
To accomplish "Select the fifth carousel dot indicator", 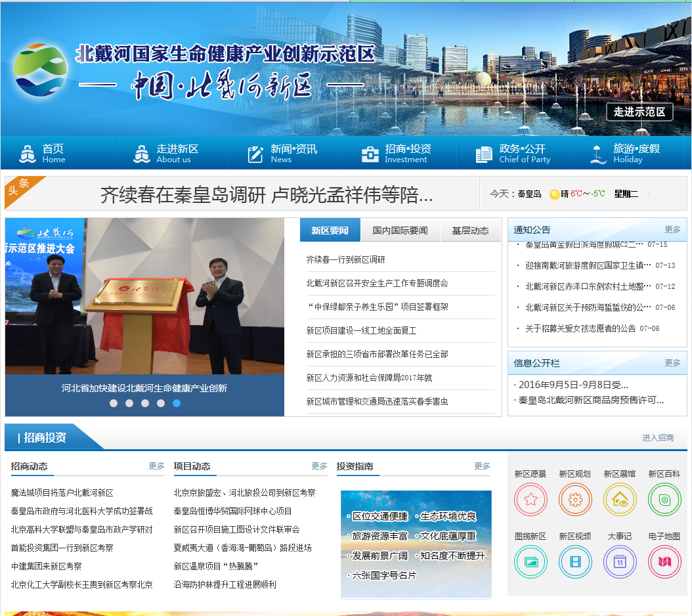I will tap(177, 403).
